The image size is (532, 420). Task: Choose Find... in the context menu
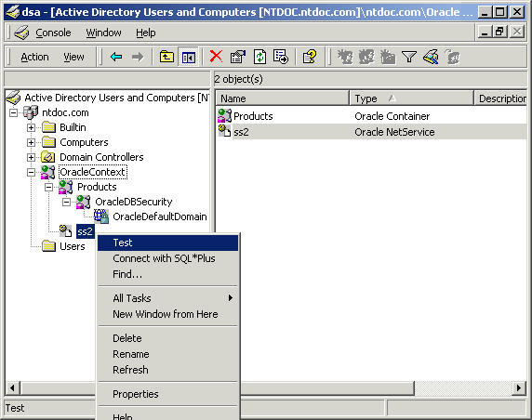167,274
